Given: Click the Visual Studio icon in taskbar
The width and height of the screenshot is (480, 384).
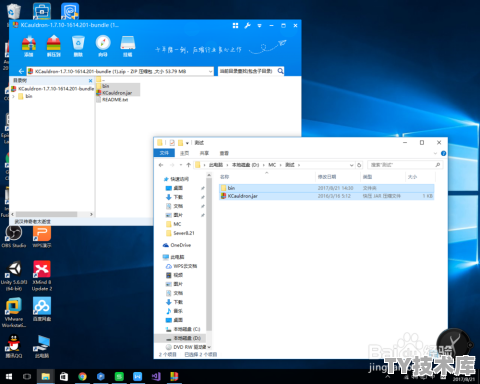Looking at the screenshot, I should click(156, 377).
